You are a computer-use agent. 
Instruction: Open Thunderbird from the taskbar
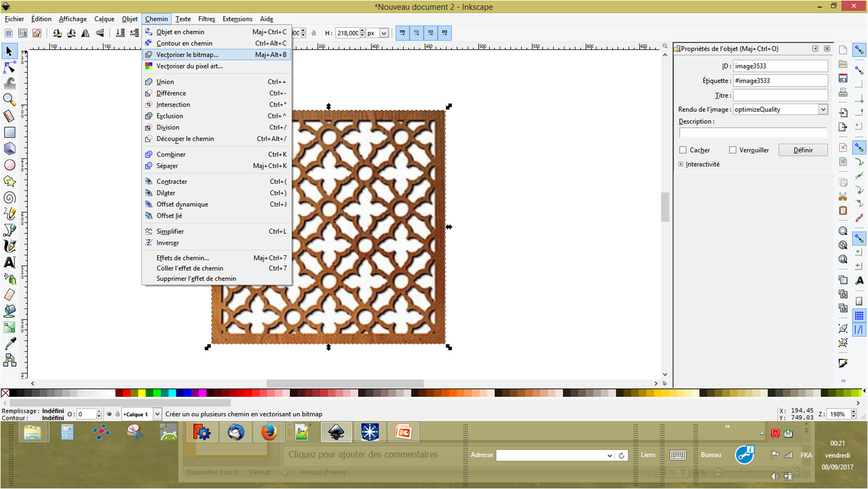pos(236,432)
